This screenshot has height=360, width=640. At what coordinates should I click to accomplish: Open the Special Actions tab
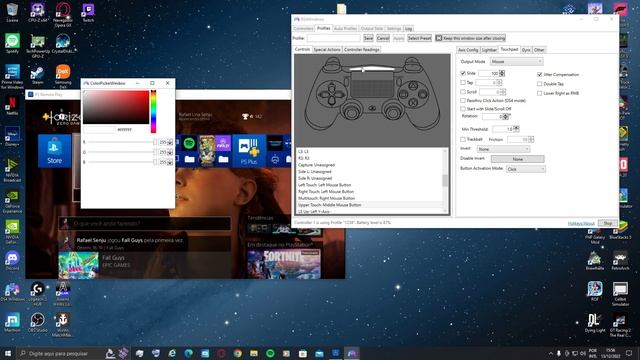click(327, 49)
